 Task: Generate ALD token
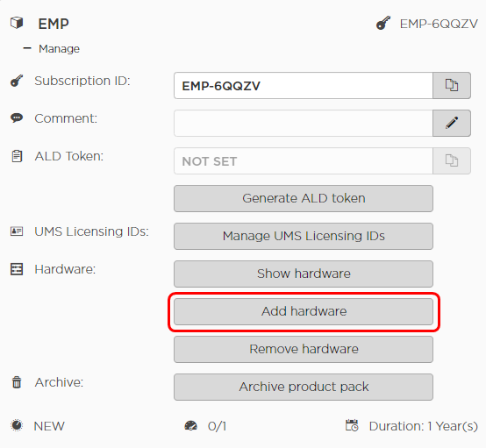tap(304, 199)
